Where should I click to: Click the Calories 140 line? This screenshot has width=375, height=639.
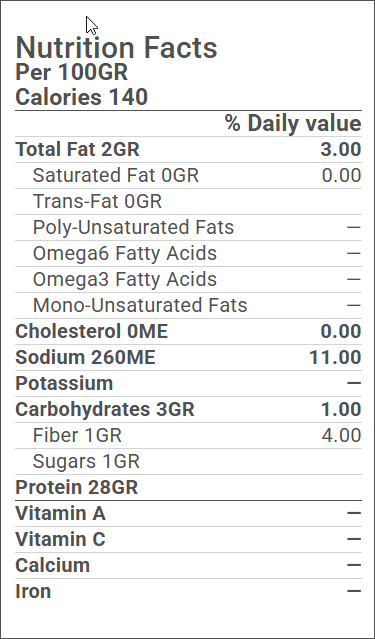coord(82,97)
